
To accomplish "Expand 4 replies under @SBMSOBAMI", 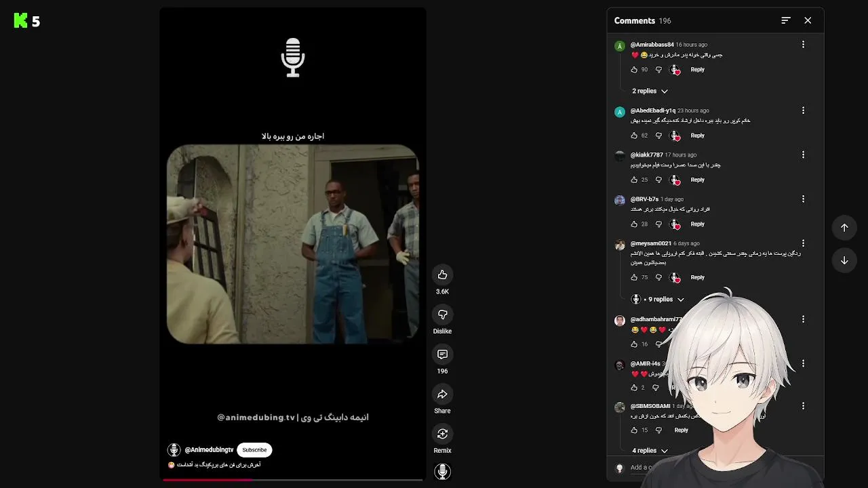I will [x=650, y=451].
